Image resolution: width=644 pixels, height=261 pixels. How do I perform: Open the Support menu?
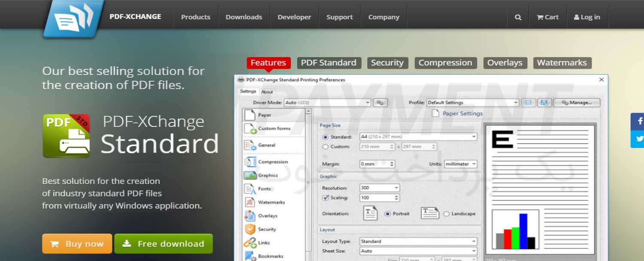pyautogui.click(x=340, y=17)
